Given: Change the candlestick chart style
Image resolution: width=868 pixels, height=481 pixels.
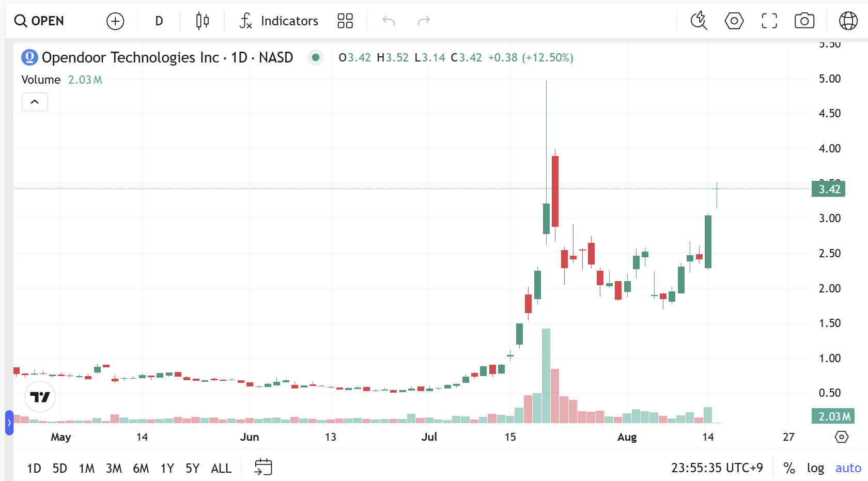Looking at the screenshot, I should [x=203, y=21].
